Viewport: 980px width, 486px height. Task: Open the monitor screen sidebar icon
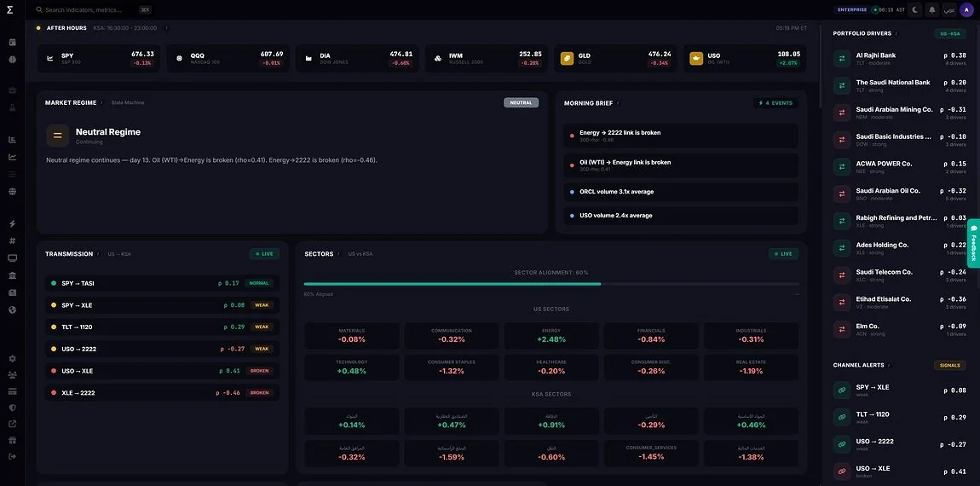(x=13, y=257)
